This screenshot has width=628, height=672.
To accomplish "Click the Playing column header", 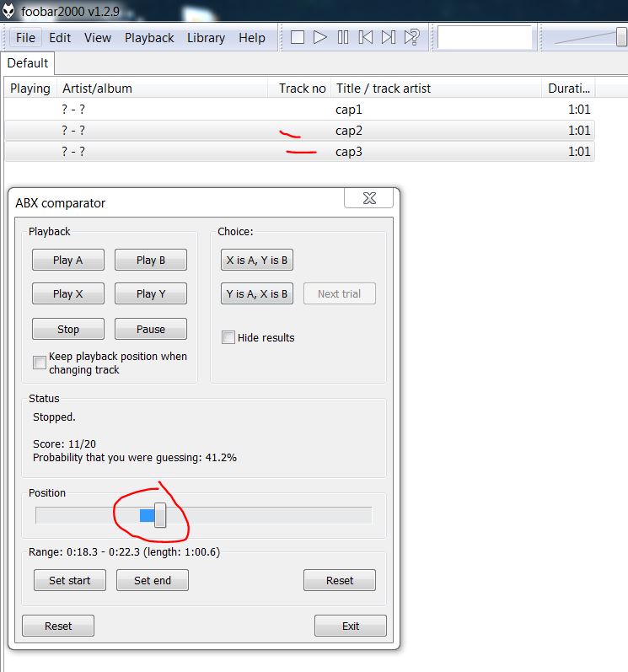I will pyautogui.click(x=30, y=89).
